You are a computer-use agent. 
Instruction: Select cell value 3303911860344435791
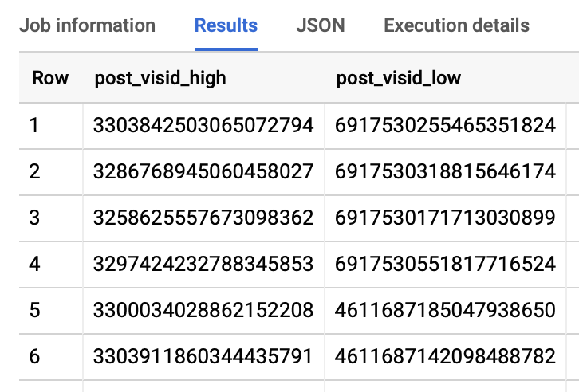(203, 356)
